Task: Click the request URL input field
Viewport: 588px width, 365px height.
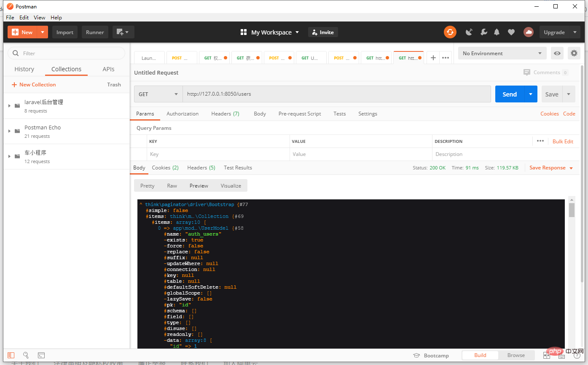Action: tap(336, 94)
